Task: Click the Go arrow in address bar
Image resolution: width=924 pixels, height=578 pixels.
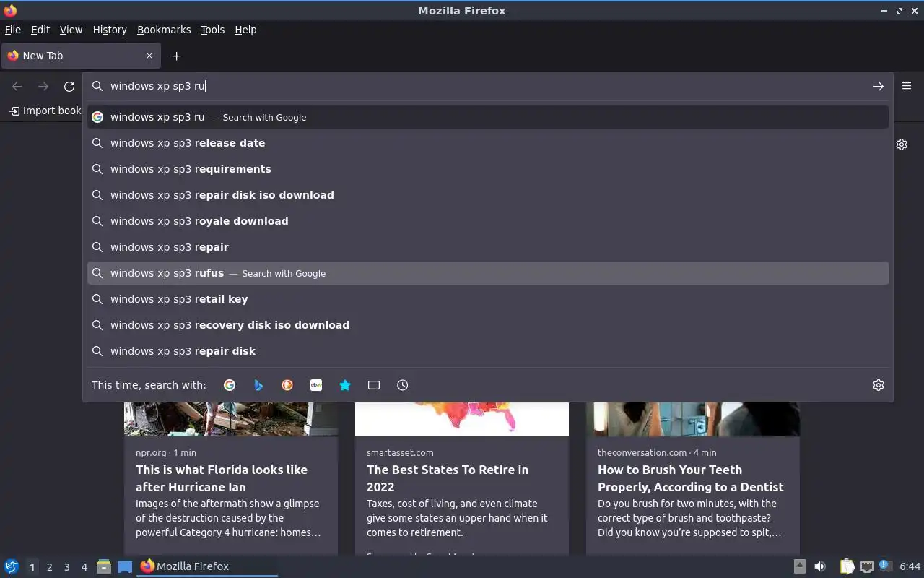Action: tap(878, 86)
